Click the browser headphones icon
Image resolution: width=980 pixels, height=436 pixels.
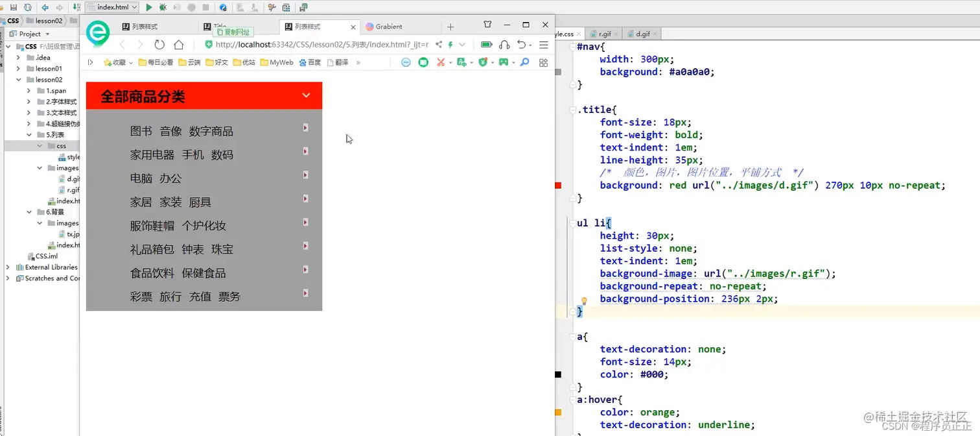point(505,45)
